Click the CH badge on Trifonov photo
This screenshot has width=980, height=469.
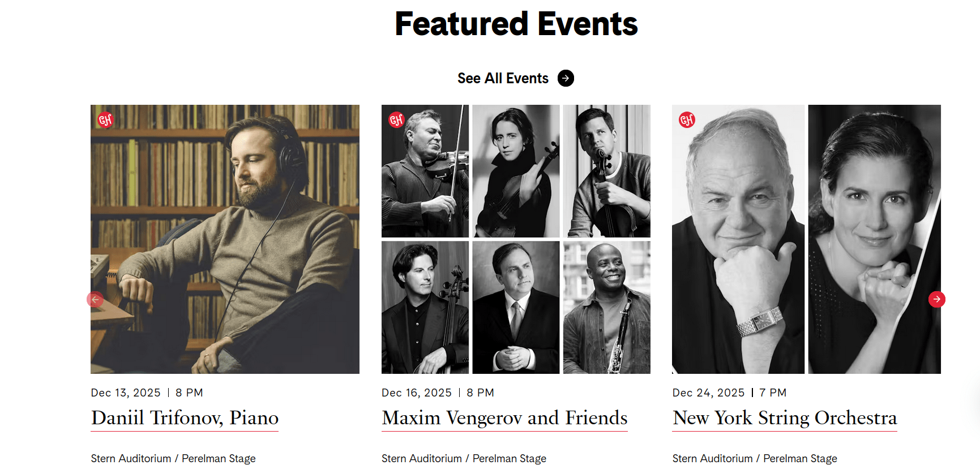[x=105, y=120]
